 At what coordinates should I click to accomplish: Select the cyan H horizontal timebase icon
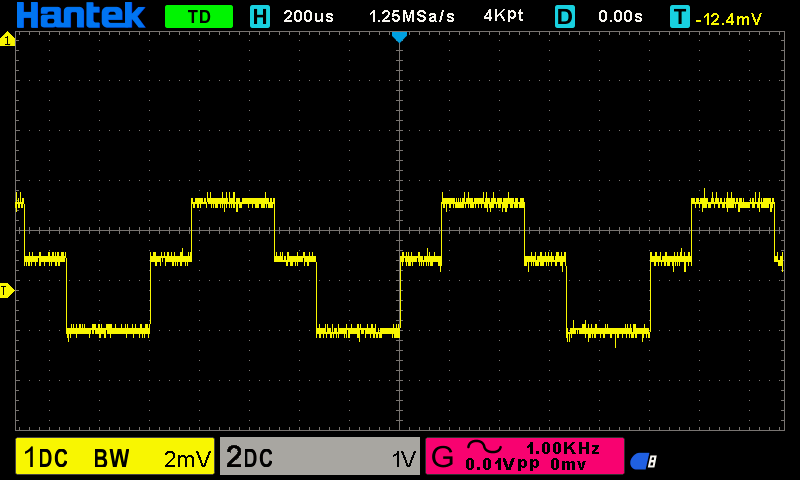pos(260,17)
